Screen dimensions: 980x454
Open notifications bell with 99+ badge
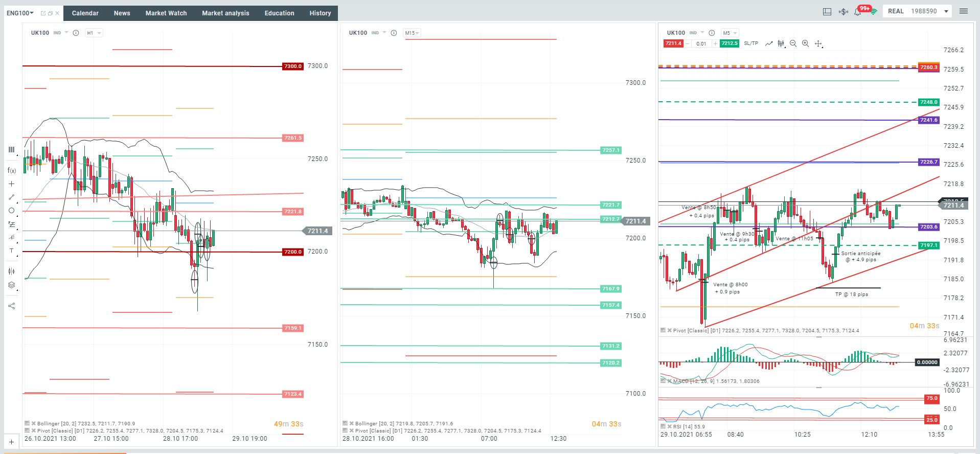(x=858, y=11)
